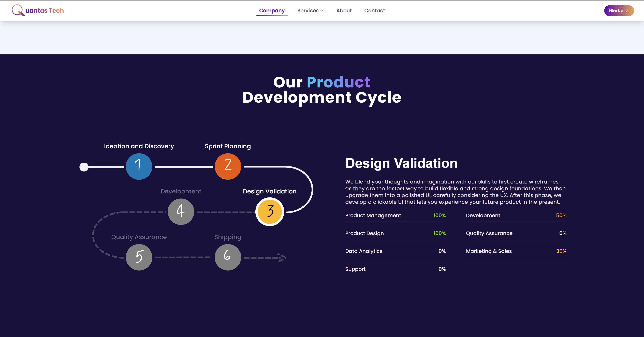Switch to the Company navigation tab
Viewport: 644px width, 337px height.
click(272, 10)
